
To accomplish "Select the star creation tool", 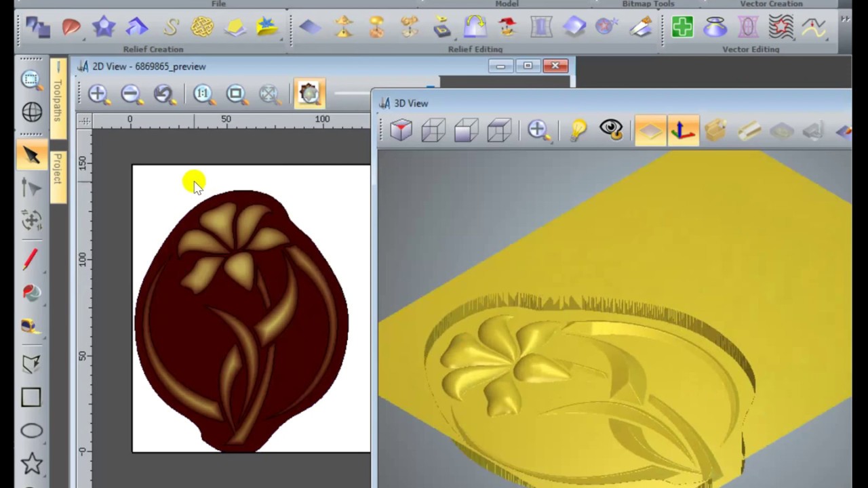I will pos(31,464).
